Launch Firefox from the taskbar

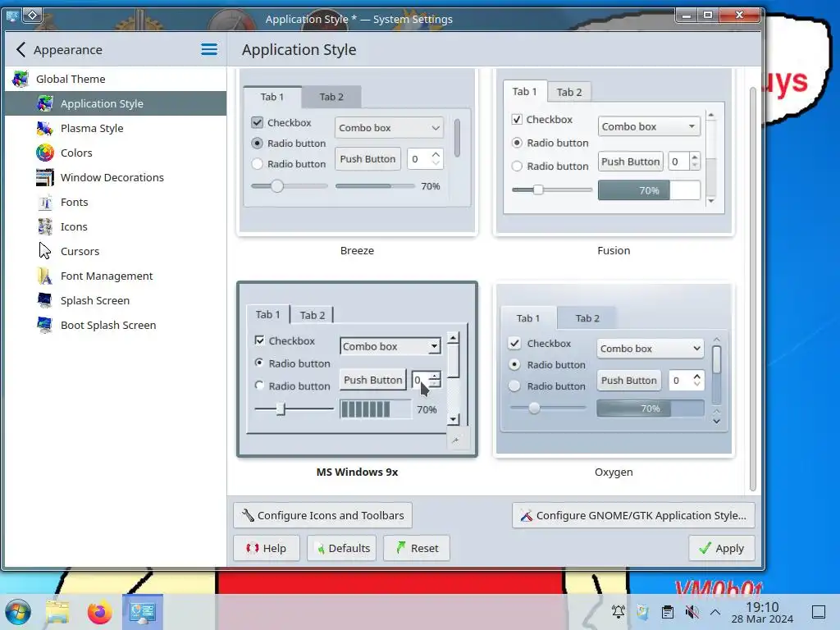click(x=99, y=612)
